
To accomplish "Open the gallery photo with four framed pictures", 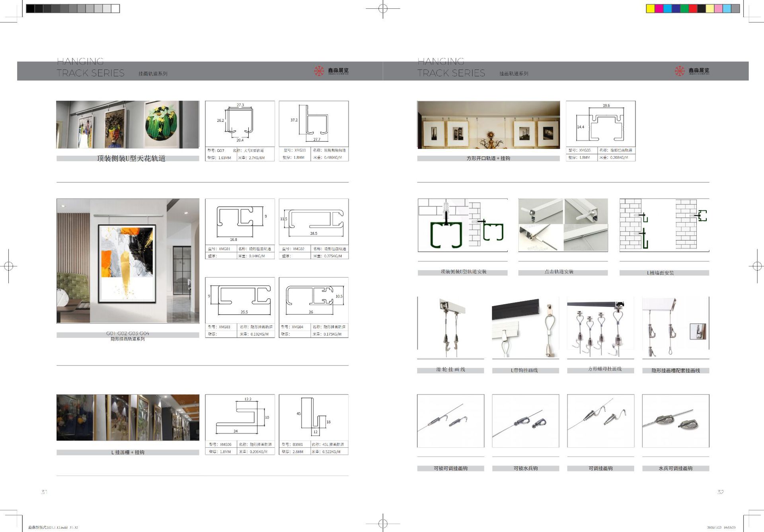I will click(488, 125).
